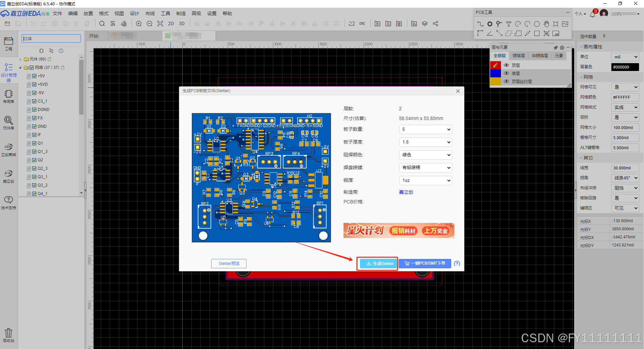Viewport: 644px width, 349px height.
Task: Switch to the 铜箔层 tab
Action: point(519,56)
